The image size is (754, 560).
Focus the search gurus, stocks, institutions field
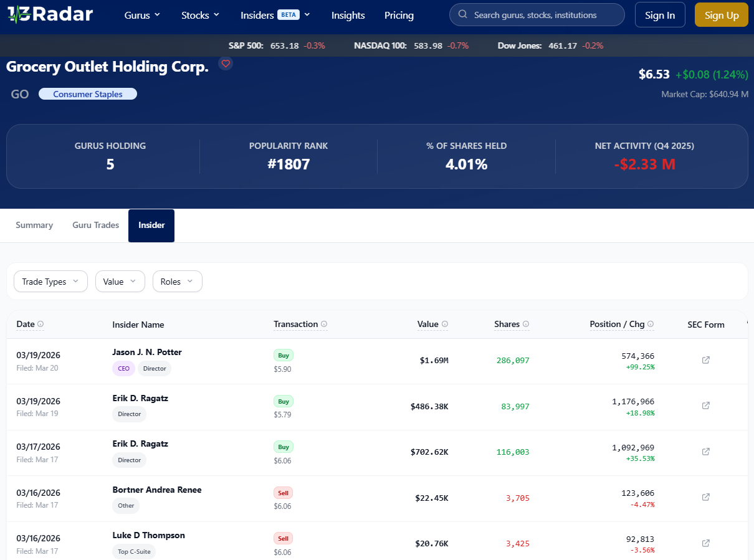pos(537,14)
